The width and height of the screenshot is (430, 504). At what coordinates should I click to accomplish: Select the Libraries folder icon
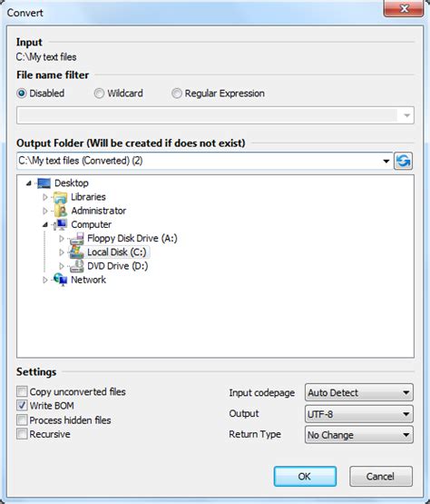pyautogui.click(x=61, y=197)
